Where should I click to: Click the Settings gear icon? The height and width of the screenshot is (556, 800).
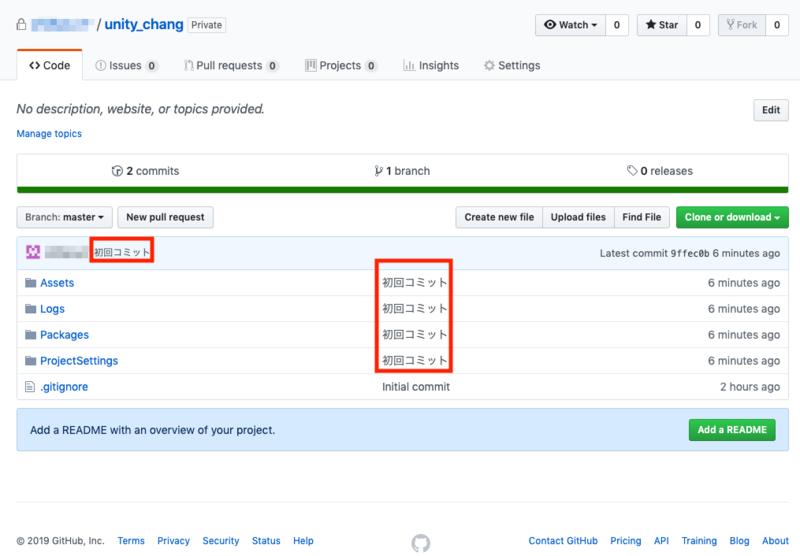(489, 65)
